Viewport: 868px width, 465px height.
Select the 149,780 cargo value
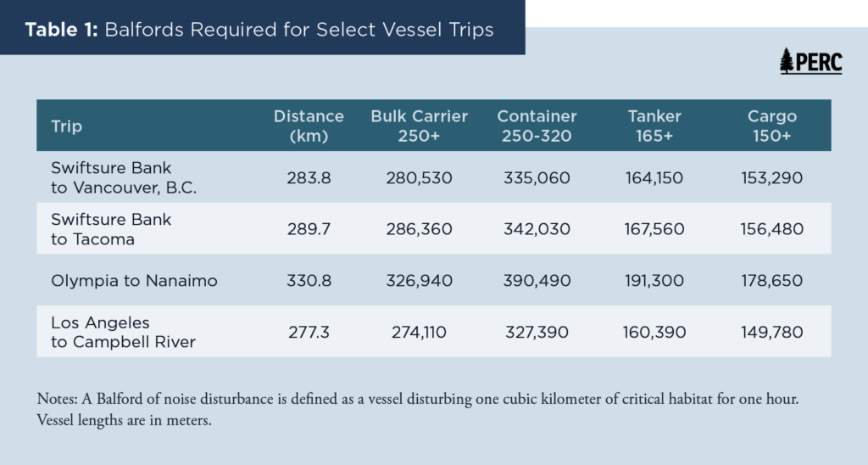[x=771, y=332]
